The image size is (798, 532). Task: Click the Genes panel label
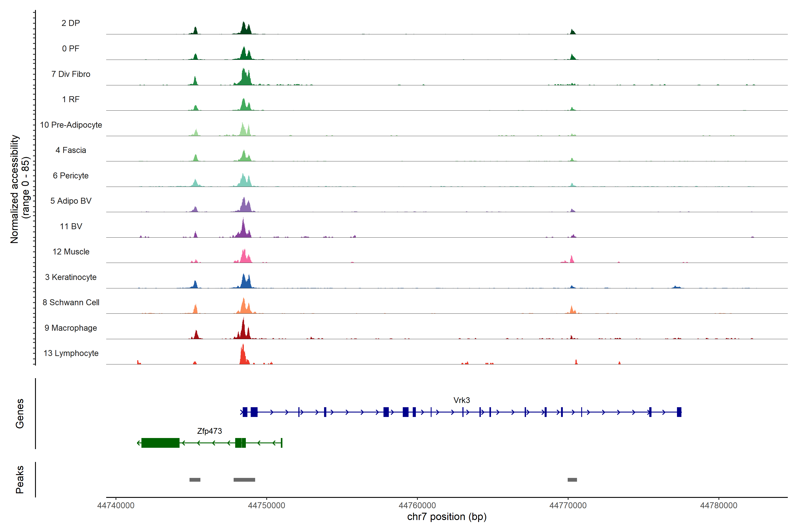click(x=20, y=414)
